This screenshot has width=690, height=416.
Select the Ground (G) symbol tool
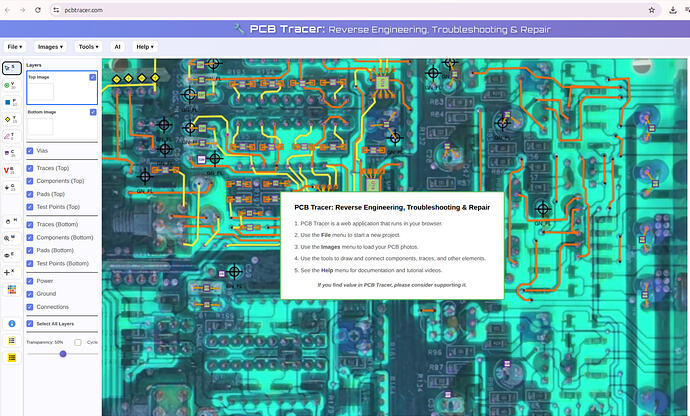[11, 188]
